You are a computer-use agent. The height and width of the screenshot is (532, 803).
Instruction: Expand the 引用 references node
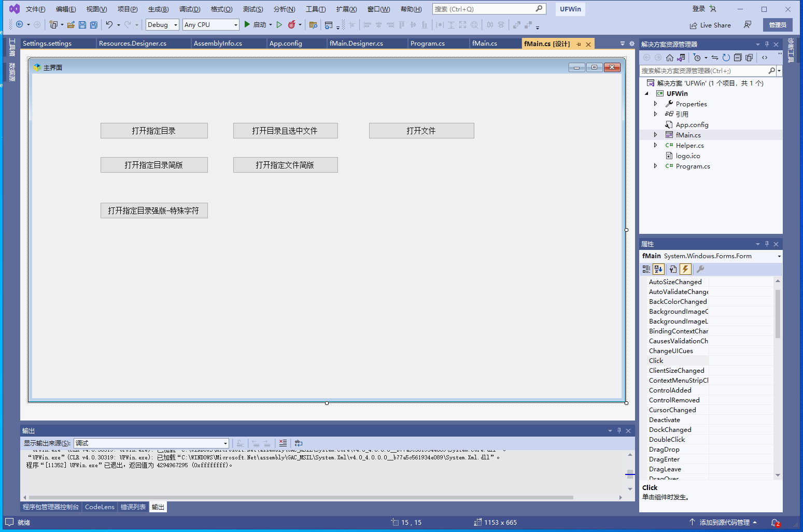click(x=655, y=114)
